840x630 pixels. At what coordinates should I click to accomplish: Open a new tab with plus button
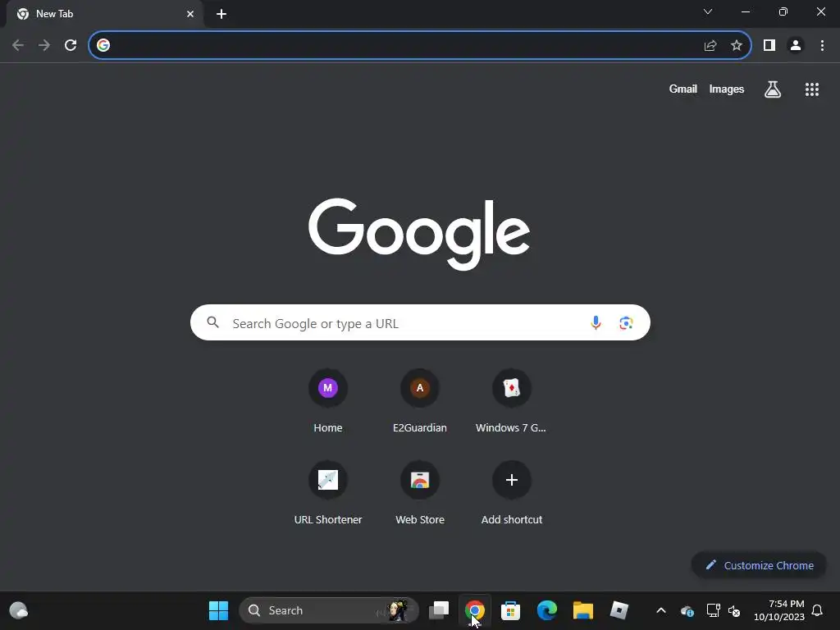(221, 14)
